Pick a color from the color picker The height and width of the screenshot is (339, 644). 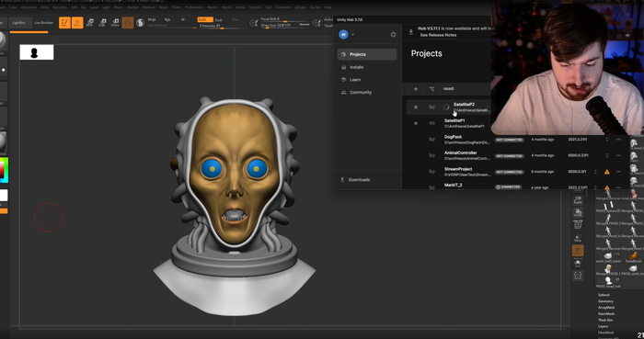[x=4, y=170]
